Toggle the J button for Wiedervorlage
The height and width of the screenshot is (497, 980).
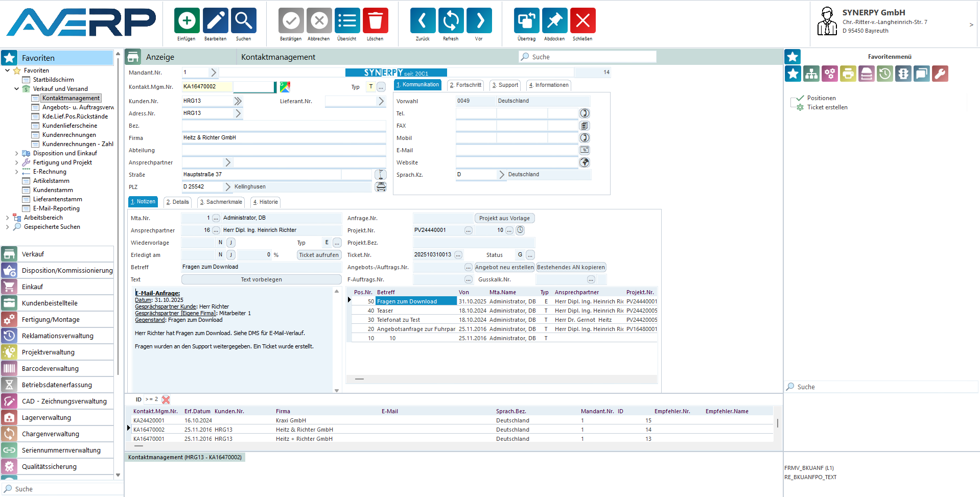click(x=231, y=243)
